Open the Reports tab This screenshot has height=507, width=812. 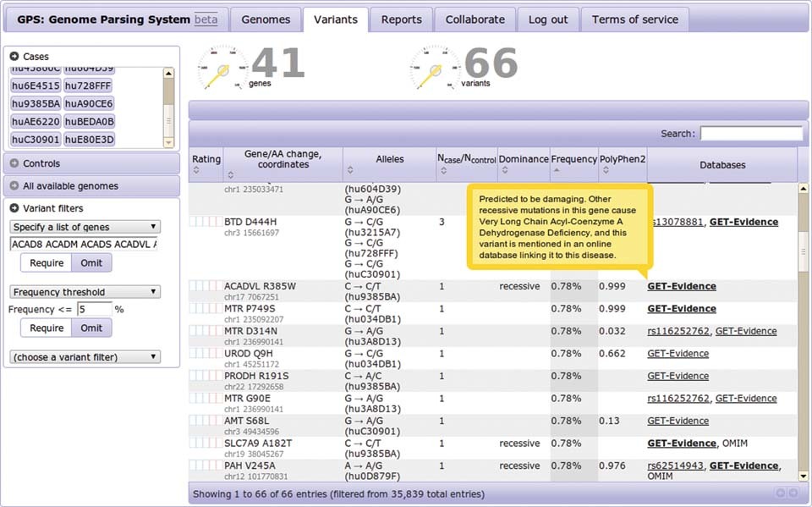tap(401, 19)
